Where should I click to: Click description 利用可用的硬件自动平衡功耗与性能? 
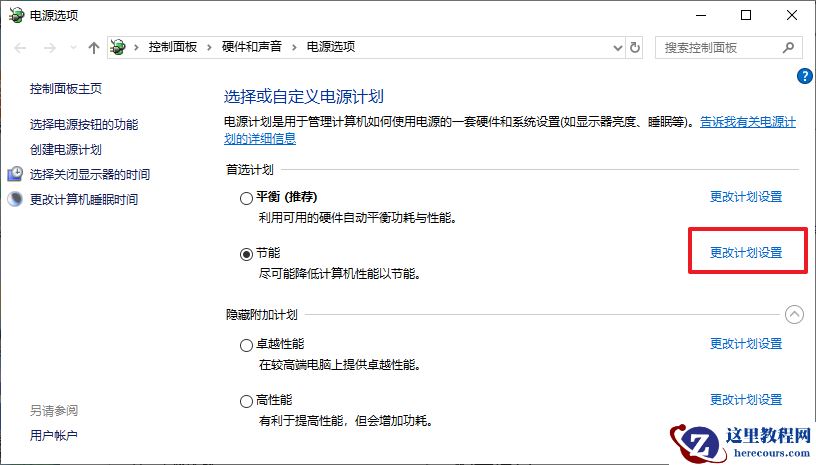[358, 217]
